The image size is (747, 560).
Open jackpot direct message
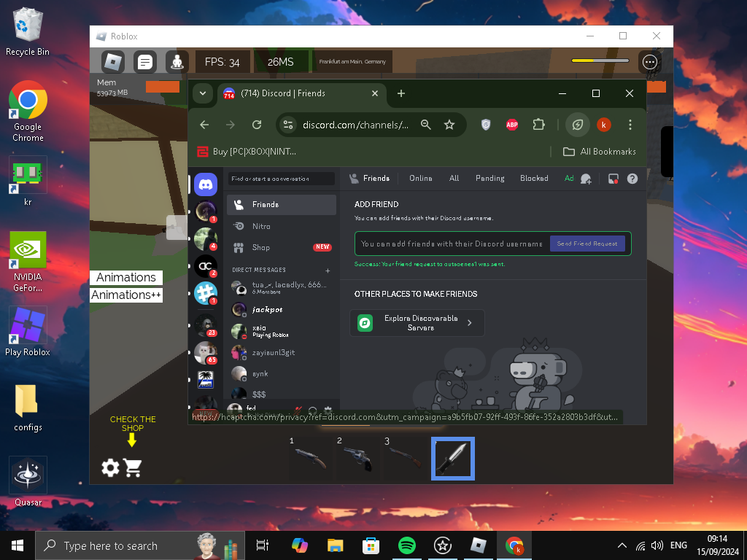[x=282, y=309]
